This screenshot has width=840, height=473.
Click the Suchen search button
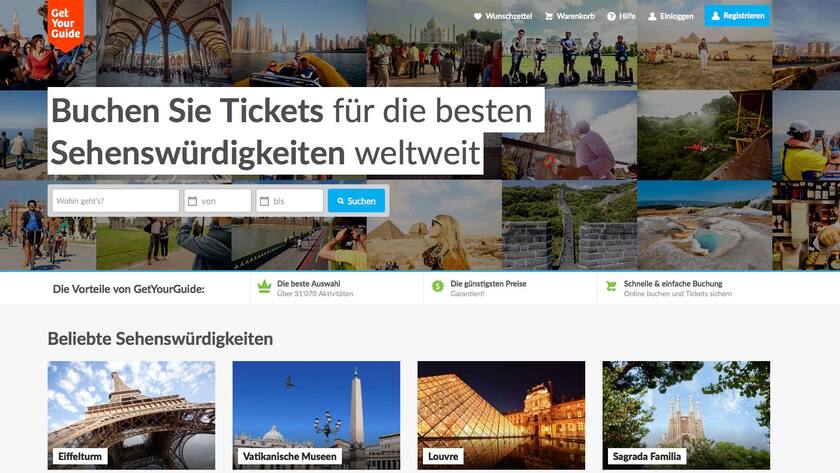(356, 201)
